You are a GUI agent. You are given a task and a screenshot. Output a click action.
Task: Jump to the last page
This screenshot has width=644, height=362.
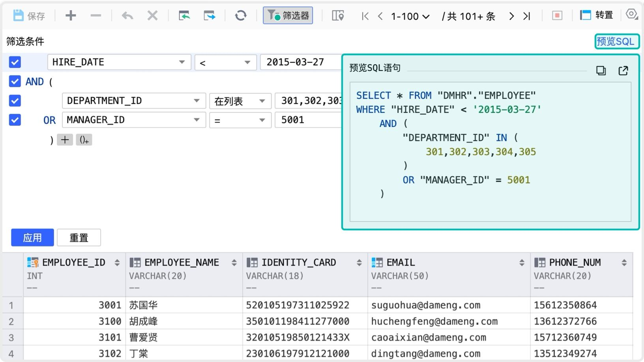tap(526, 16)
